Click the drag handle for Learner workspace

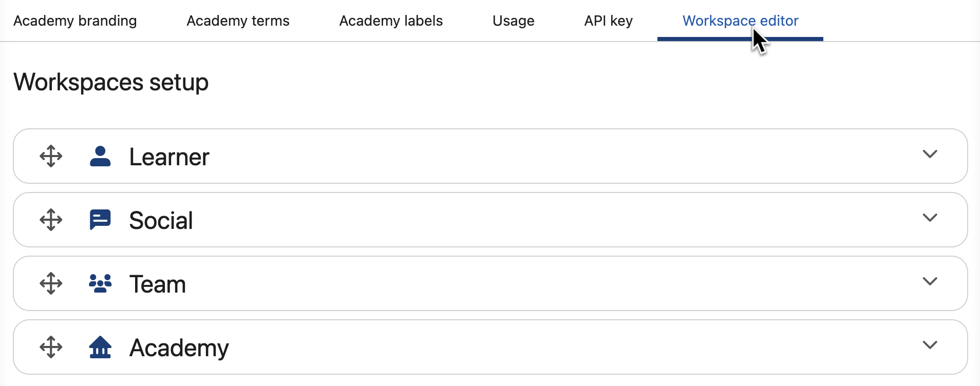coord(50,156)
